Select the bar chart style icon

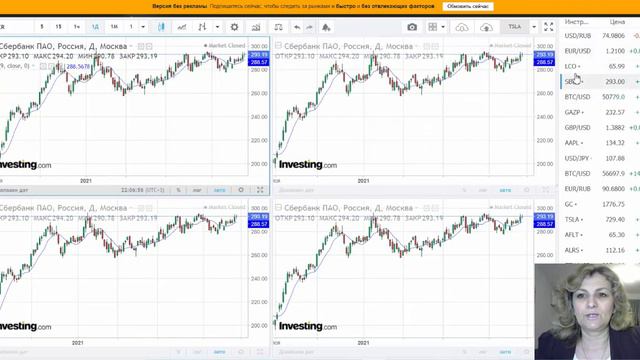pos(202,27)
